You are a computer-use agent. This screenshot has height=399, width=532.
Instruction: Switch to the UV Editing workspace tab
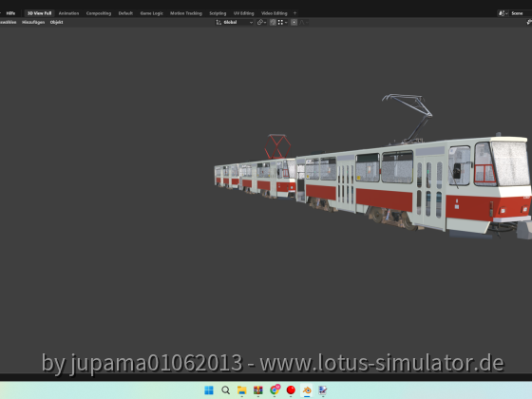(243, 13)
